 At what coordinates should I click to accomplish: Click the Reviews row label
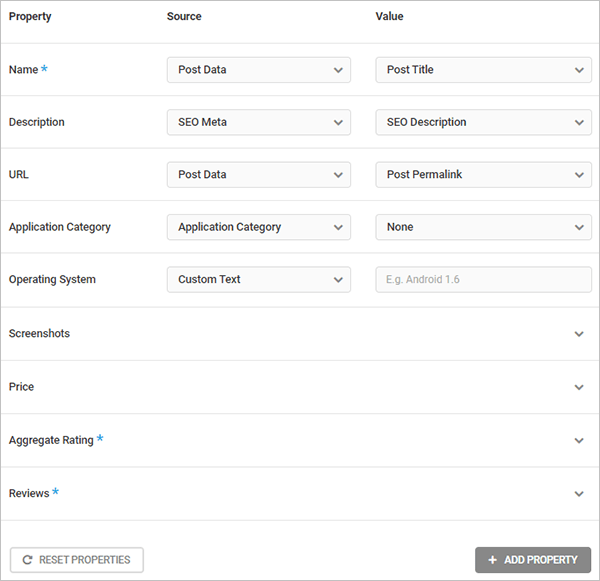[x=29, y=493]
